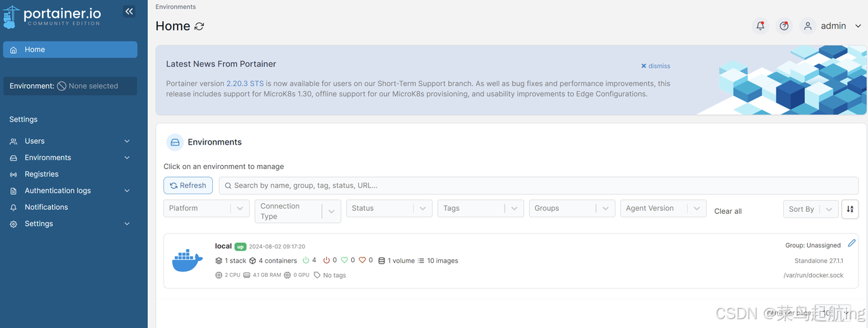
Task: Click the '2024-08-02 09:17:20' timestamp
Action: coord(277,247)
